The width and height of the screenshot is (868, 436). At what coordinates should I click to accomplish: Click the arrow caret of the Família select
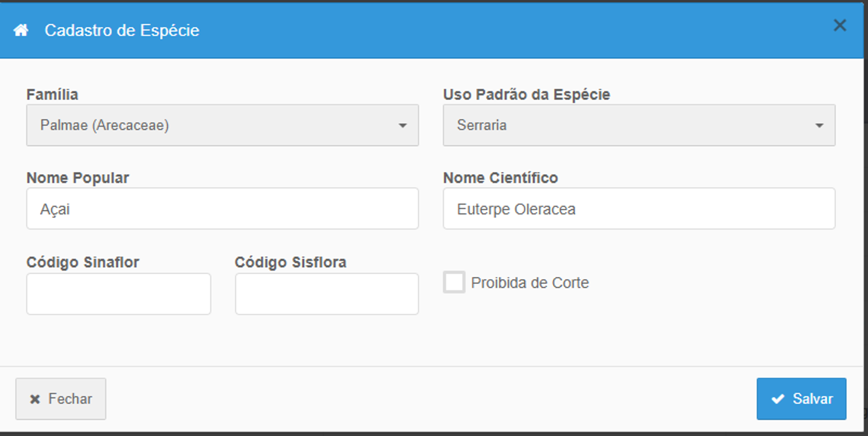click(403, 126)
